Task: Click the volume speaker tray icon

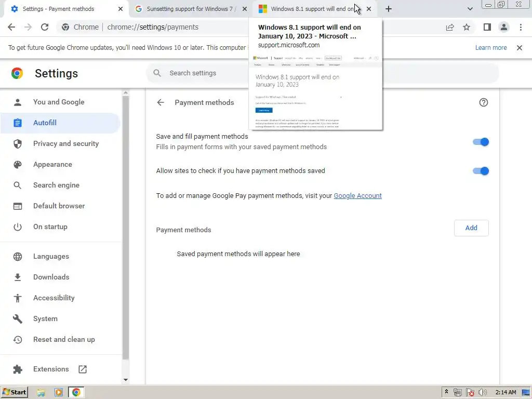Action: click(x=482, y=393)
